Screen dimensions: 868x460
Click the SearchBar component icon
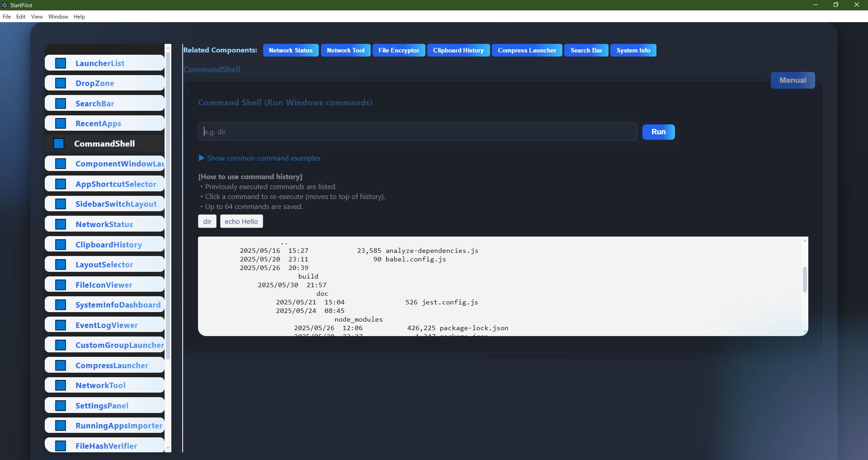pos(61,103)
